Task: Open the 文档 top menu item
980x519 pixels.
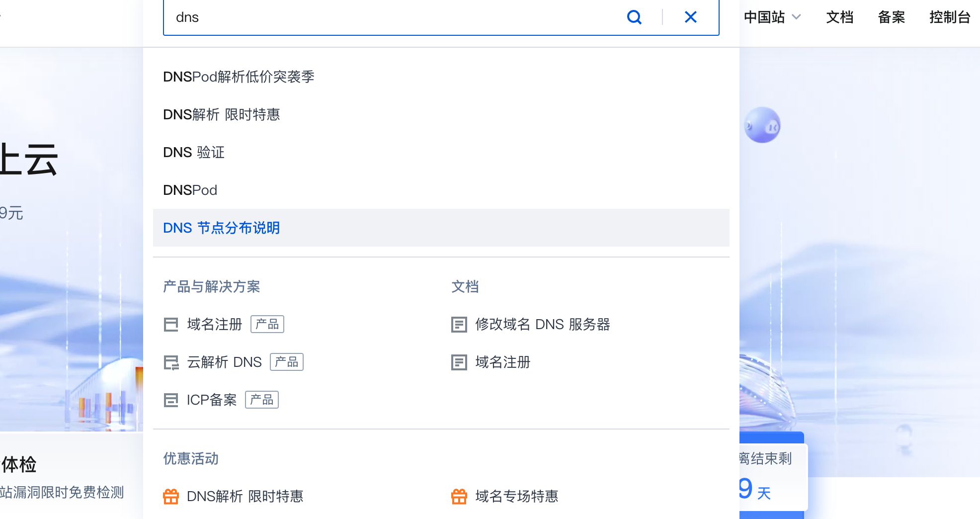Action: [x=840, y=17]
